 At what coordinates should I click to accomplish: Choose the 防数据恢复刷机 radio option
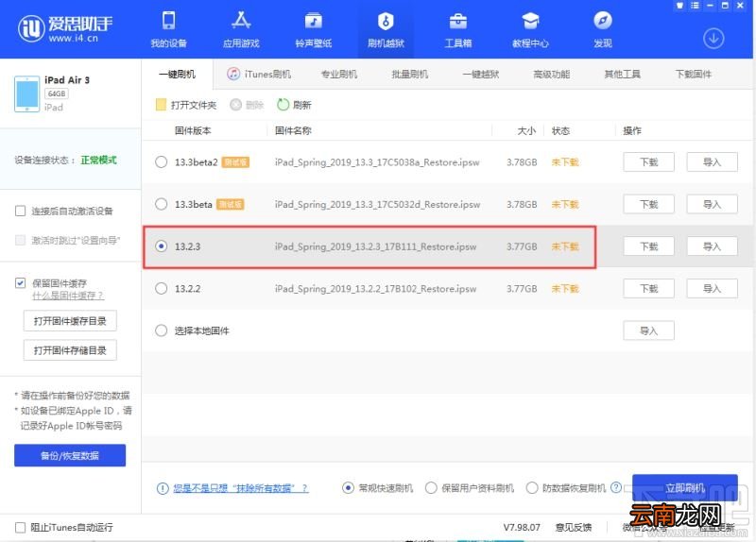(x=532, y=488)
